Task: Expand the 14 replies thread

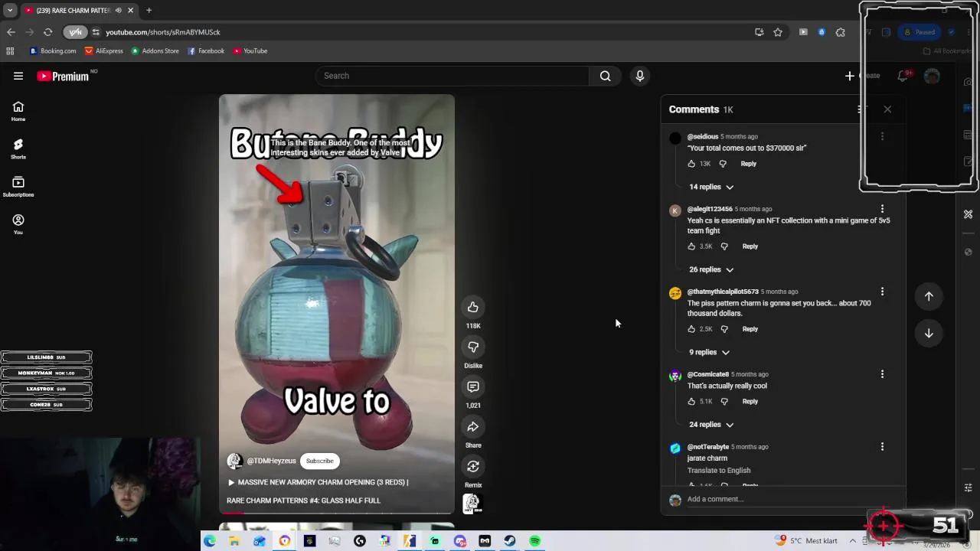Action: [711, 187]
